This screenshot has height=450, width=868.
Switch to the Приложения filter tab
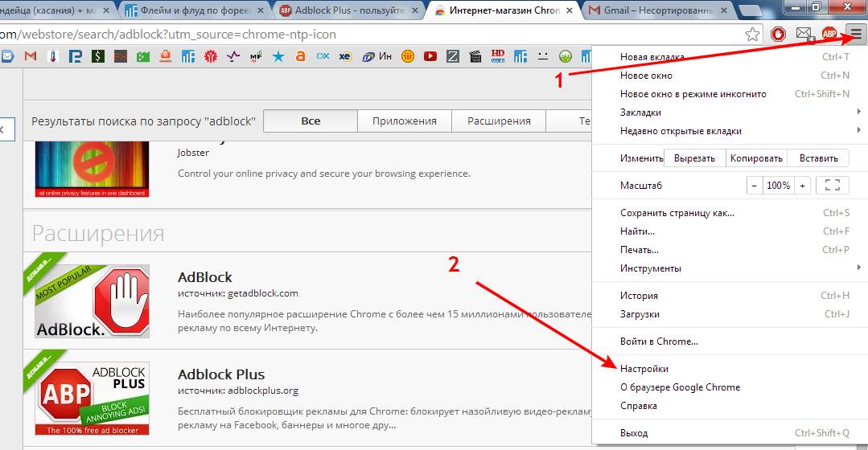coord(405,121)
